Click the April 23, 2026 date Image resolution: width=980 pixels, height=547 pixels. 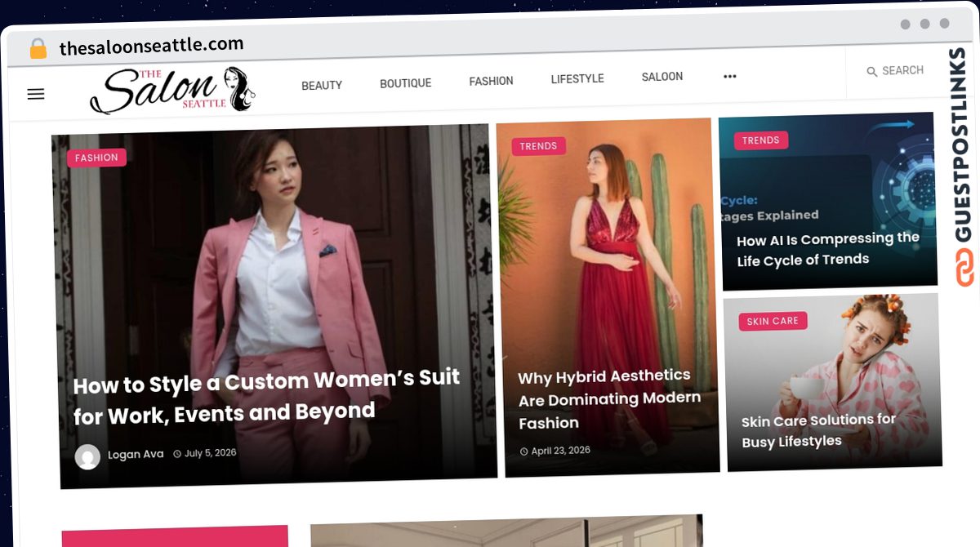click(560, 451)
